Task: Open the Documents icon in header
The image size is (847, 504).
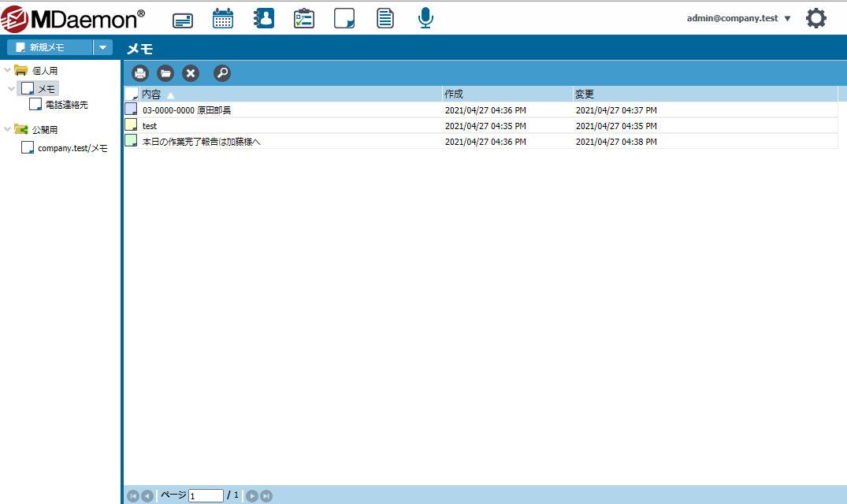Action: click(x=384, y=19)
